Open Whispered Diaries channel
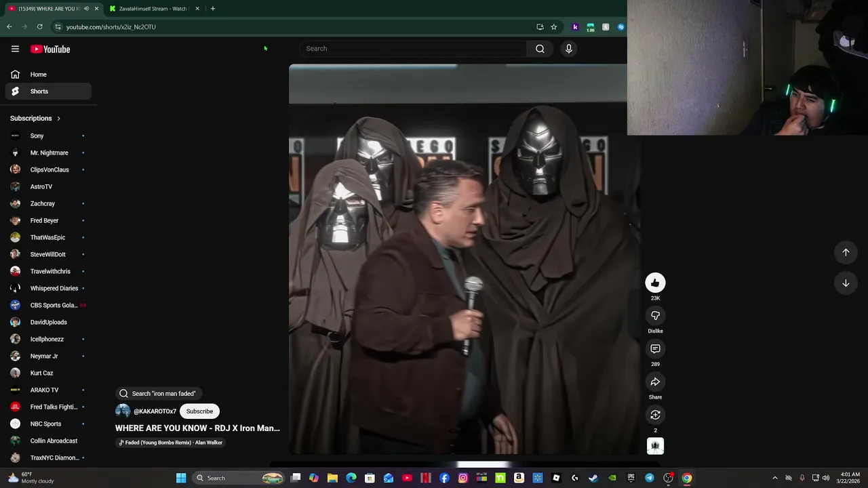This screenshot has height=488, width=868. [x=48, y=288]
